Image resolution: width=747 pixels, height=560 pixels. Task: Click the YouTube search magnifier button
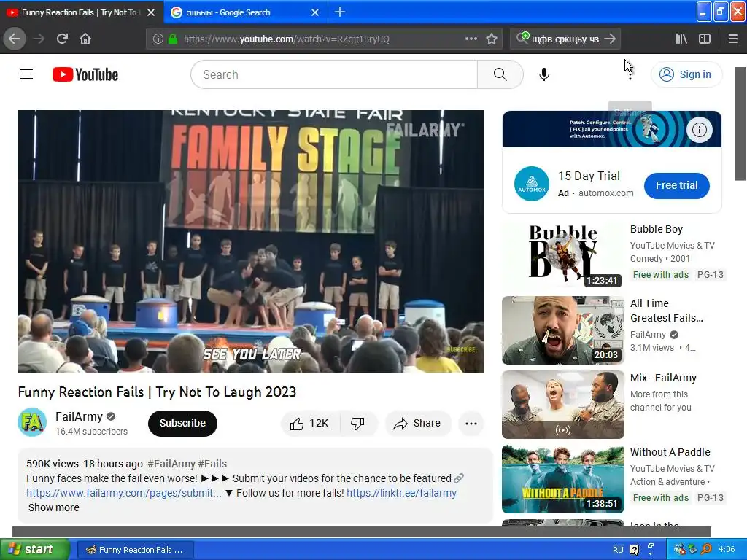[x=500, y=74]
